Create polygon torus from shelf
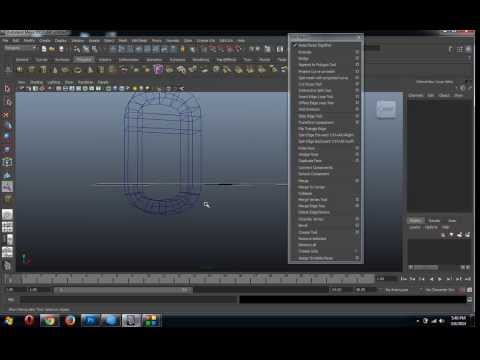Viewport: 480px width, 360px height. coord(78,70)
